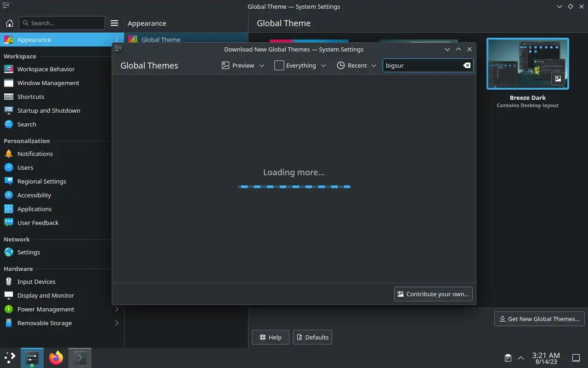Open the hamburger menu beside search
This screenshot has height=368, width=588.
(x=114, y=23)
